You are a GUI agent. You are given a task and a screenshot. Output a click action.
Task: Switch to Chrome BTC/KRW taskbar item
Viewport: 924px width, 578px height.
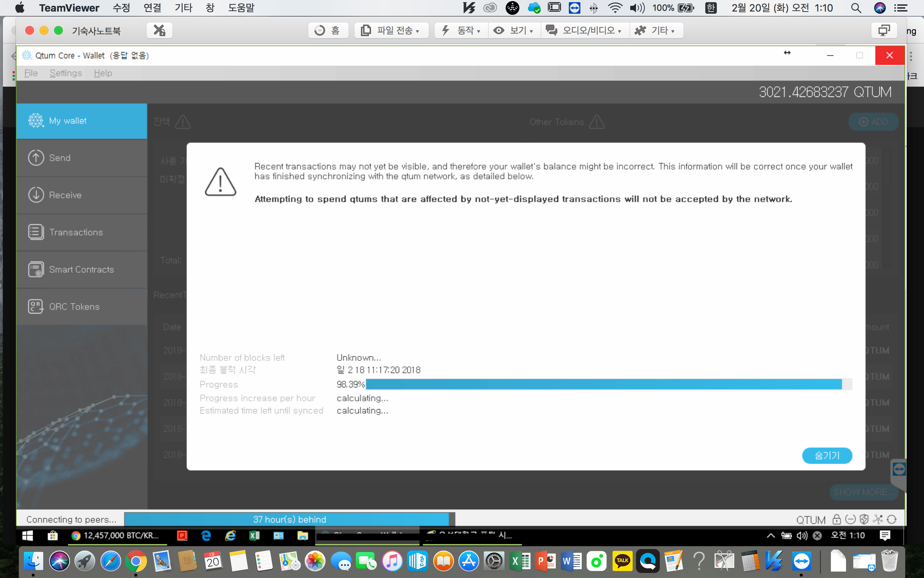[117, 536]
